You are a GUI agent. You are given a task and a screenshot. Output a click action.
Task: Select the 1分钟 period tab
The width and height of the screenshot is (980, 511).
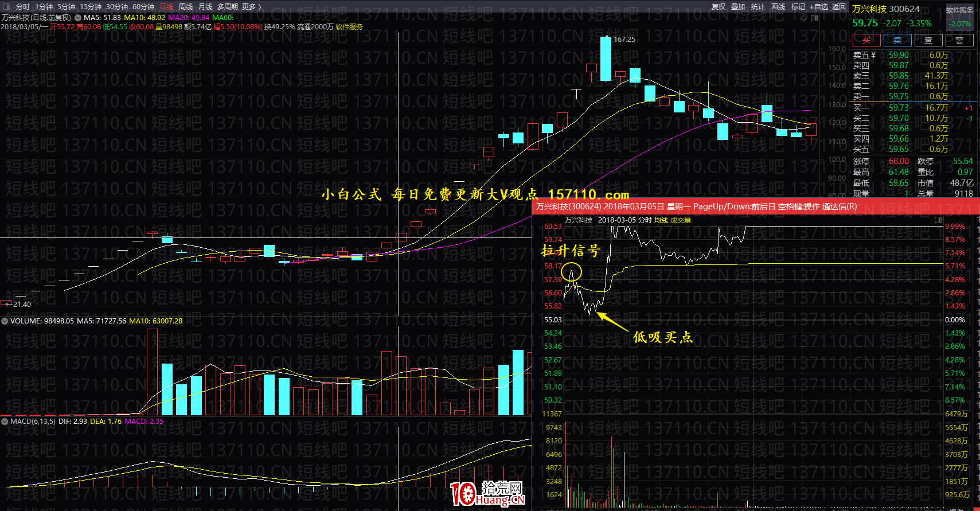44,7
